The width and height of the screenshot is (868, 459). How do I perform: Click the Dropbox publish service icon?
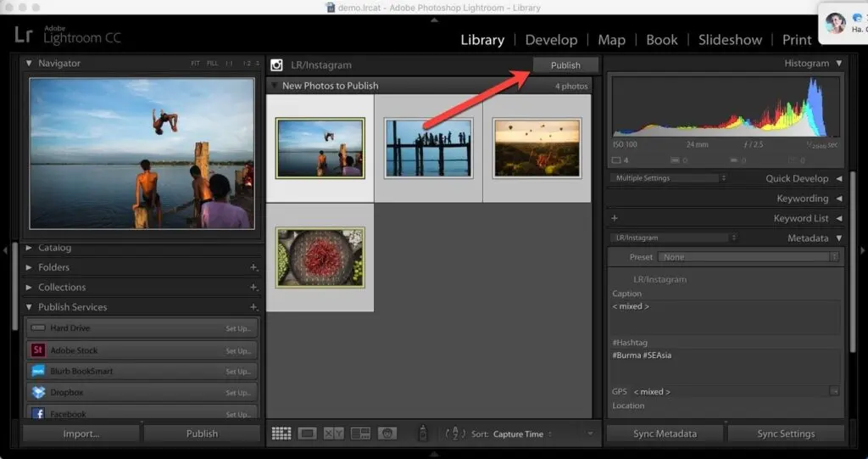(38, 392)
